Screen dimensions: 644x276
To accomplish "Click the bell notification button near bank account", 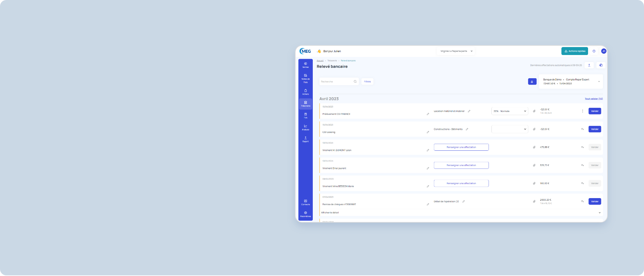I will tap(532, 82).
